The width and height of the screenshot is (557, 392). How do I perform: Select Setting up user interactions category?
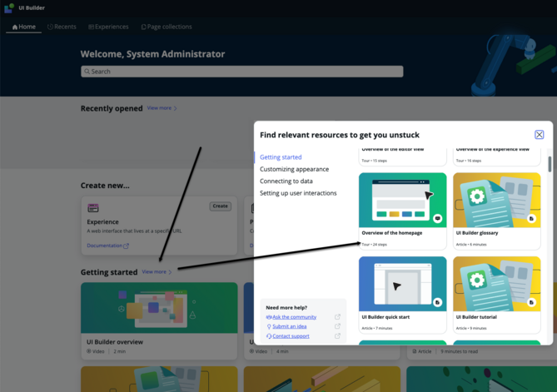(x=298, y=193)
